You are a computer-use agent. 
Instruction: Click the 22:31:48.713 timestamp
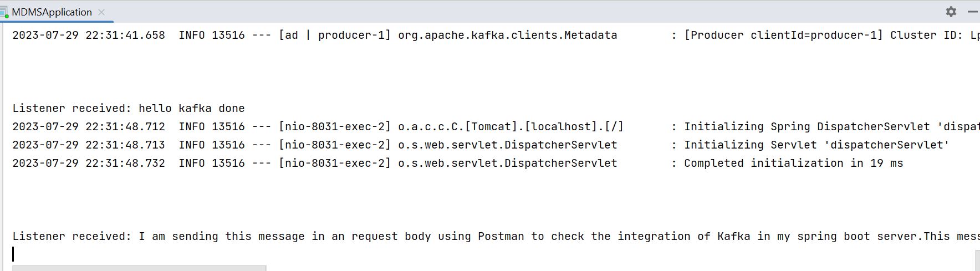(125, 145)
